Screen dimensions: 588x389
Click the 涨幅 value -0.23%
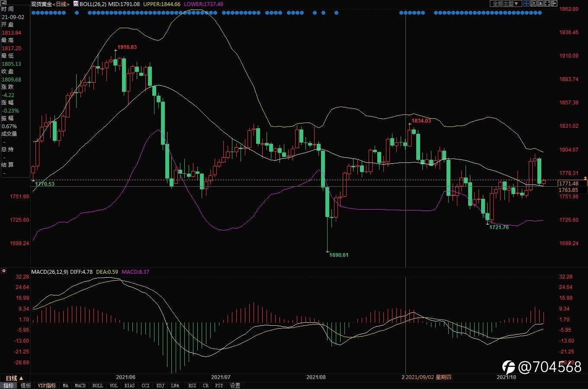[10, 111]
